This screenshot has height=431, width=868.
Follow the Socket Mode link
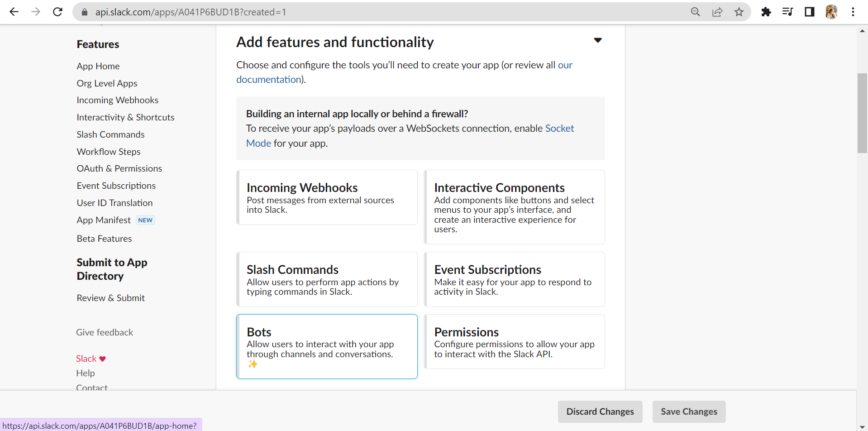click(559, 129)
